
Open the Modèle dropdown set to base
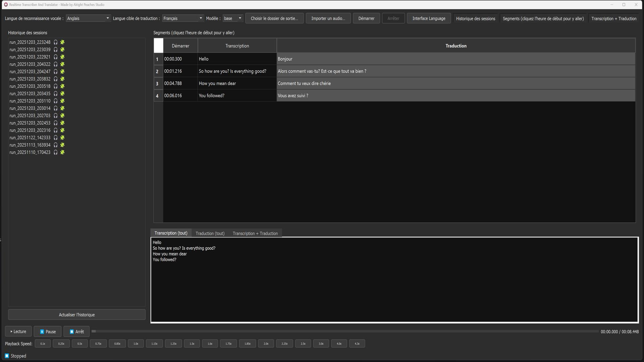233,18
